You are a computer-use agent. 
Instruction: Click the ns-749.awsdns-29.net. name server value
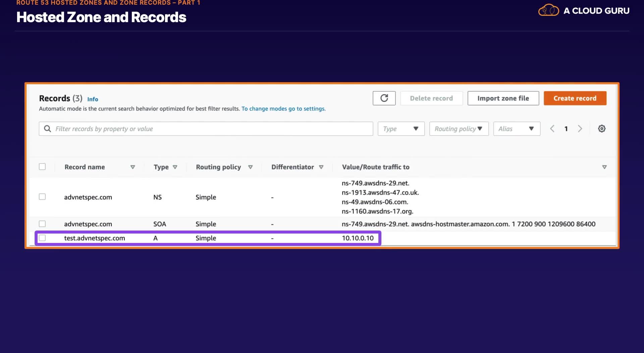coord(375,183)
